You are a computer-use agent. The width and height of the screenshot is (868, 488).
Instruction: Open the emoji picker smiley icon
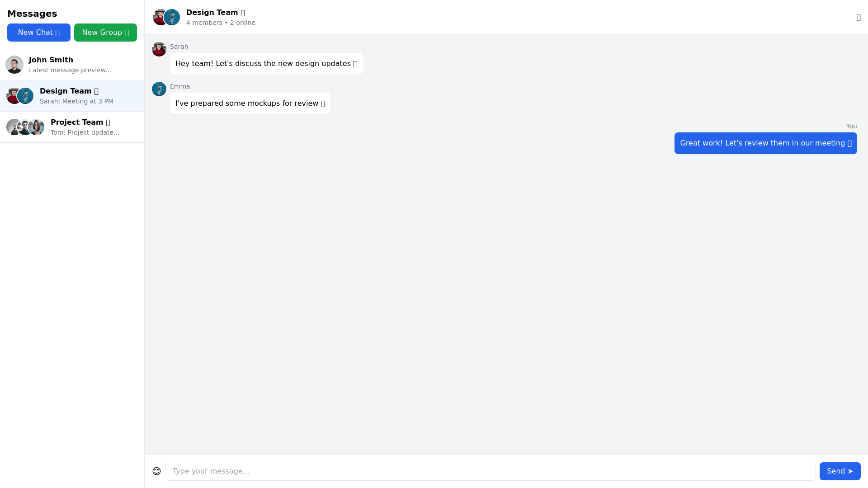156,471
